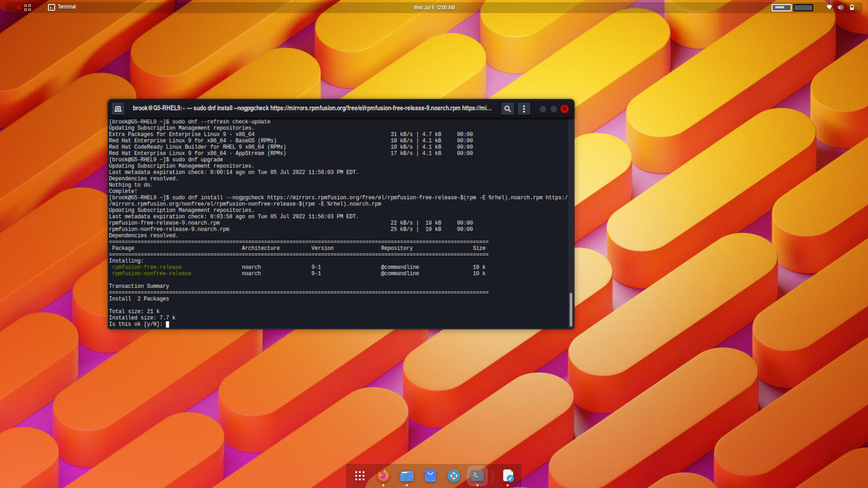Click the terminal window search icon

[x=508, y=108]
